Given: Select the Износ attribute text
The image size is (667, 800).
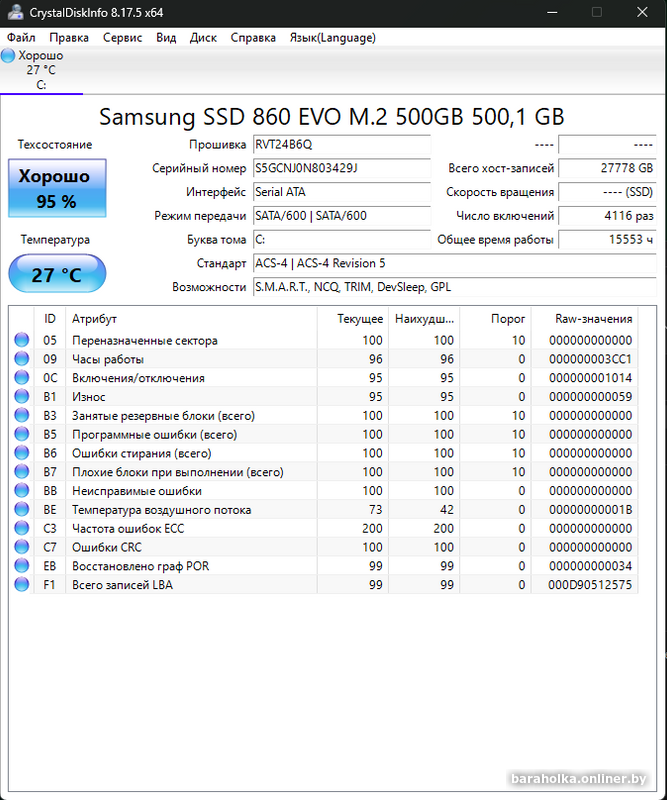Looking at the screenshot, I should pyautogui.click(x=89, y=397).
